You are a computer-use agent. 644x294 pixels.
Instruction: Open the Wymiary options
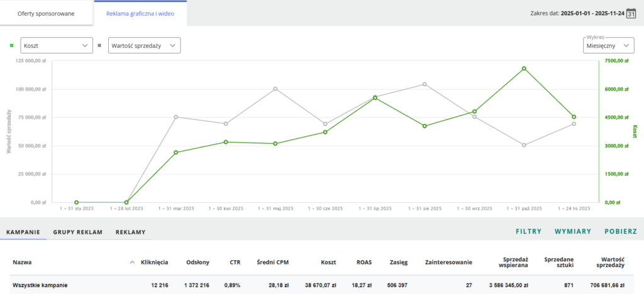572,232
